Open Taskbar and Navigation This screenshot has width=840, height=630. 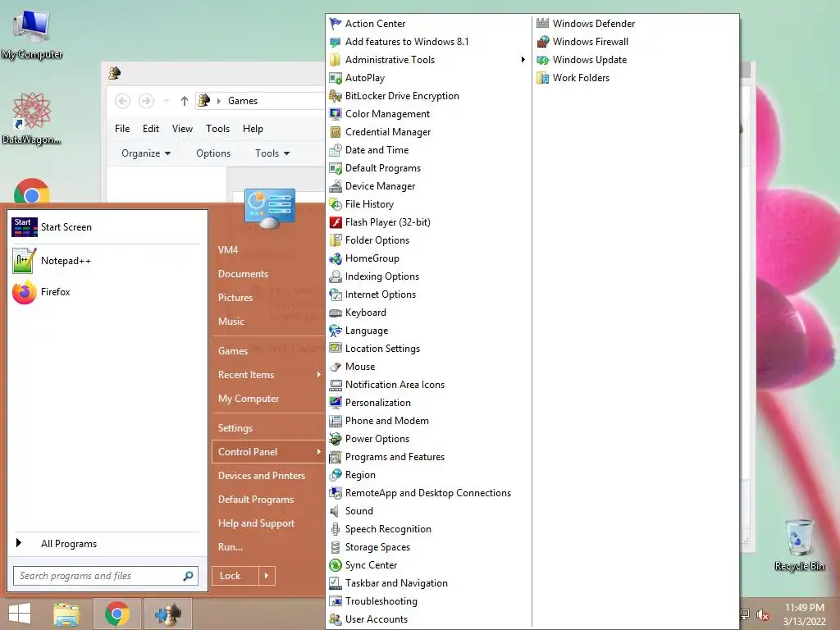[396, 583]
